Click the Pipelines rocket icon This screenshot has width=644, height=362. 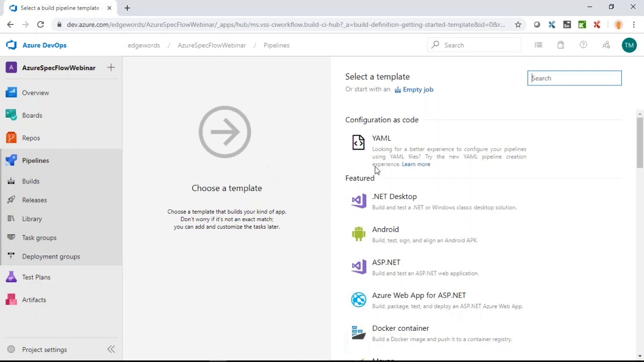pos(11,160)
